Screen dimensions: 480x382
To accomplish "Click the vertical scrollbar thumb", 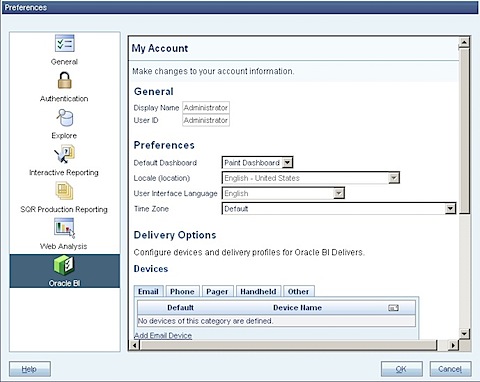I will (x=464, y=131).
